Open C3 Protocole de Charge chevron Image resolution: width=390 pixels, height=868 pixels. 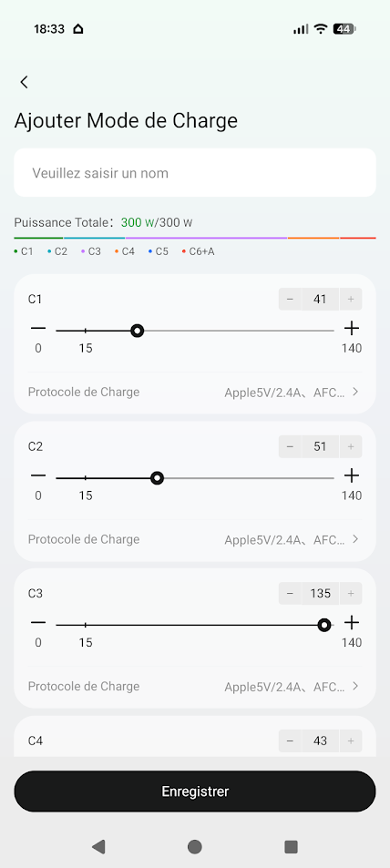(355, 687)
